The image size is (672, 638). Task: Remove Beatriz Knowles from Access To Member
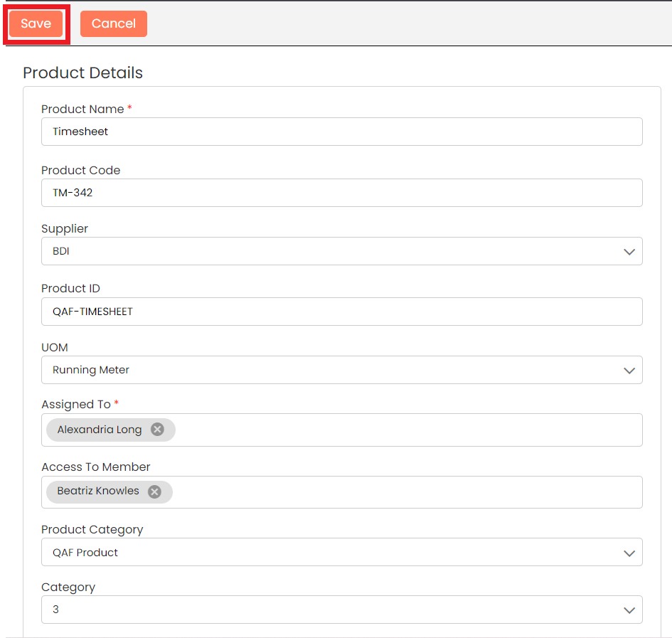(154, 491)
